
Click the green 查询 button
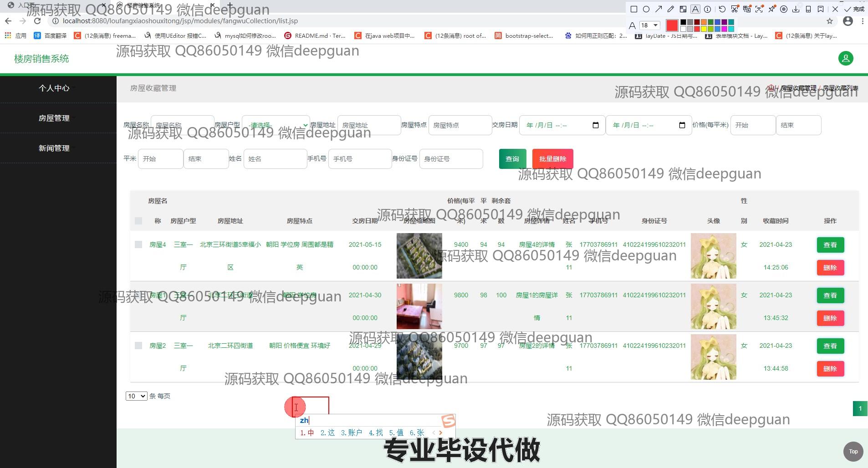(x=512, y=159)
